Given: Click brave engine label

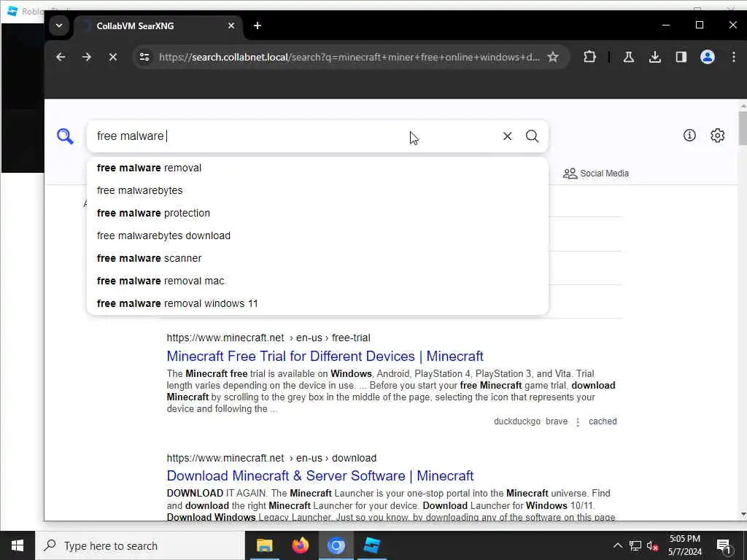Looking at the screenshot, I should (x=557, y=421).
